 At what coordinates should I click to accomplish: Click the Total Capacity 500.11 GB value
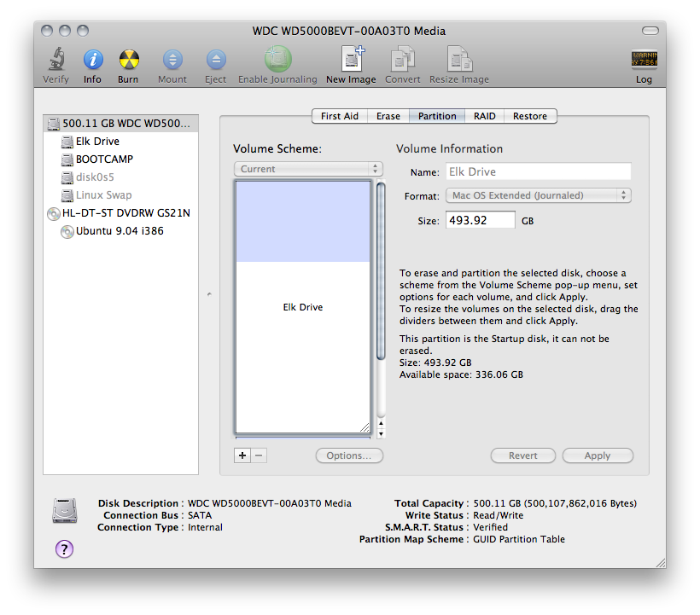click(555, 503)
